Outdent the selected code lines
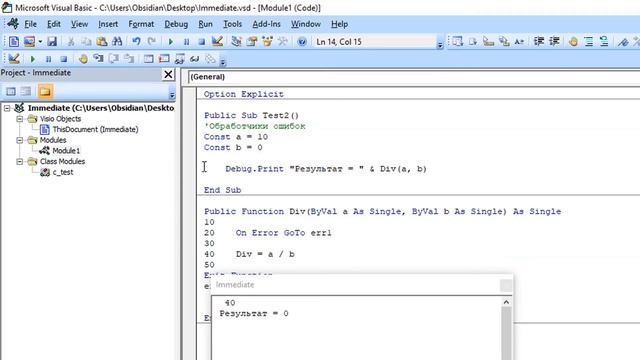640x360 pixels. click(554, 42)
